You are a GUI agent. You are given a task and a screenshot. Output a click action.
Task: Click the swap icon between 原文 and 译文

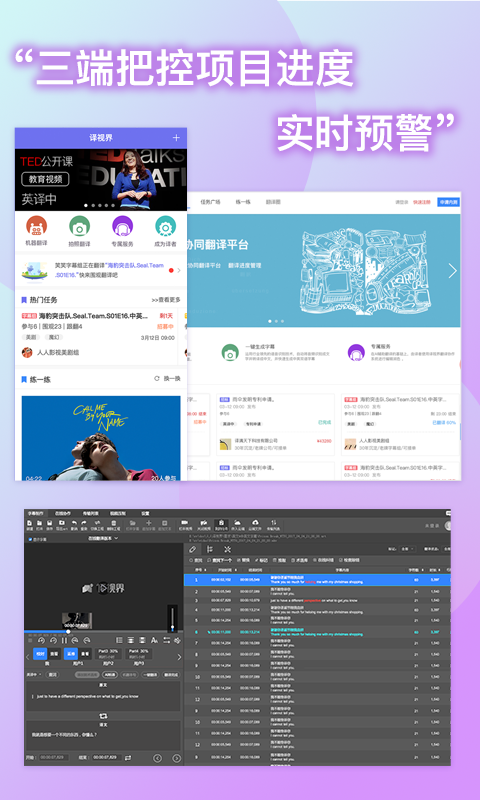[102, 716]
